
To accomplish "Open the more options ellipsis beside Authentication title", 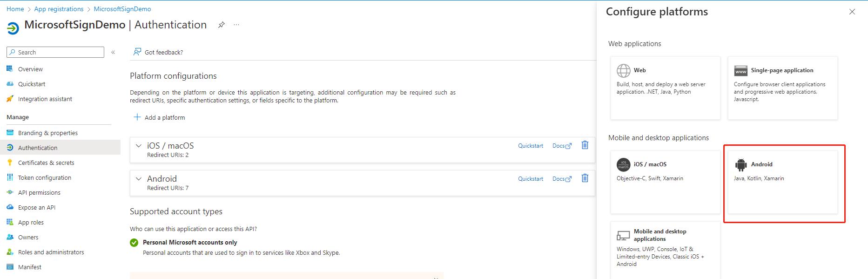I will [x=236, y=25].
